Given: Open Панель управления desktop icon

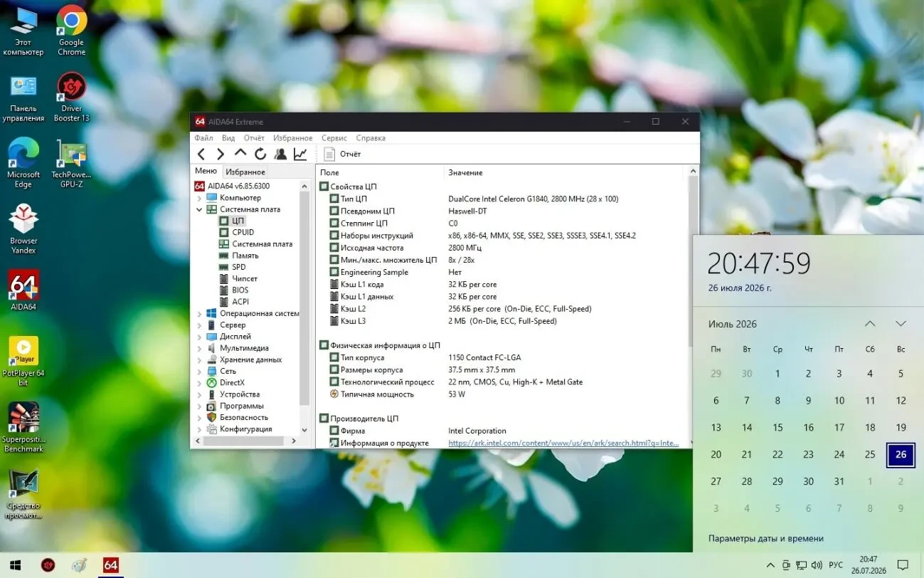Looking at the screenshot, I should coord(23,97).
